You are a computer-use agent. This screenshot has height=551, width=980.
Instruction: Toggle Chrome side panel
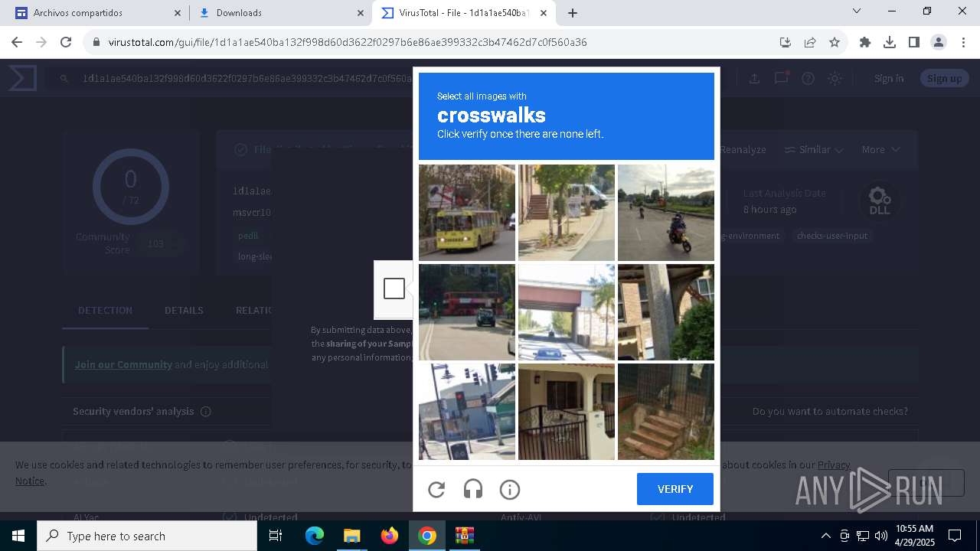pyautogui.click(x=914, y=42)
